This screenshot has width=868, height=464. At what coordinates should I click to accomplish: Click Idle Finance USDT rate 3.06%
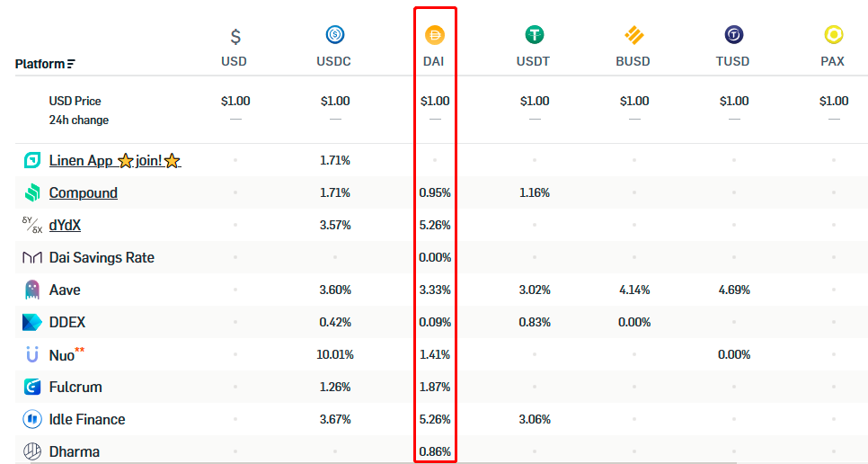tap(535, 419)
